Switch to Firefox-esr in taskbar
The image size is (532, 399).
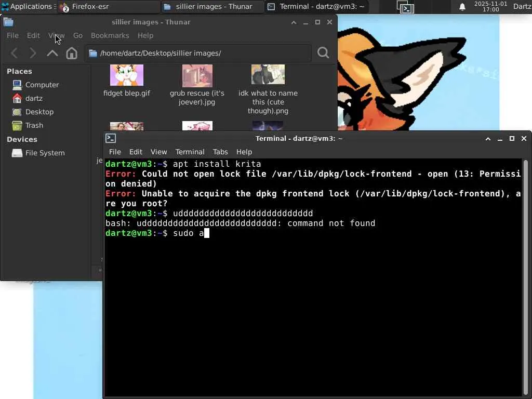[109, 6]
